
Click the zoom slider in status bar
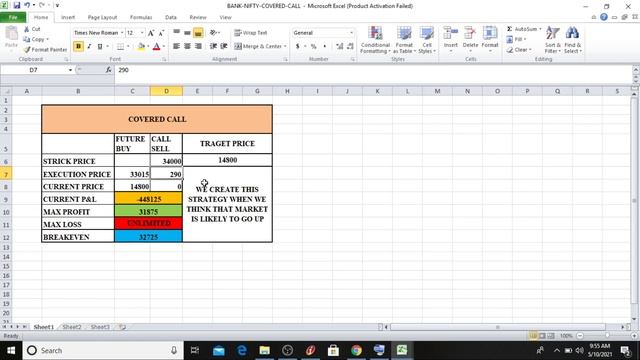tap(607, 336)
